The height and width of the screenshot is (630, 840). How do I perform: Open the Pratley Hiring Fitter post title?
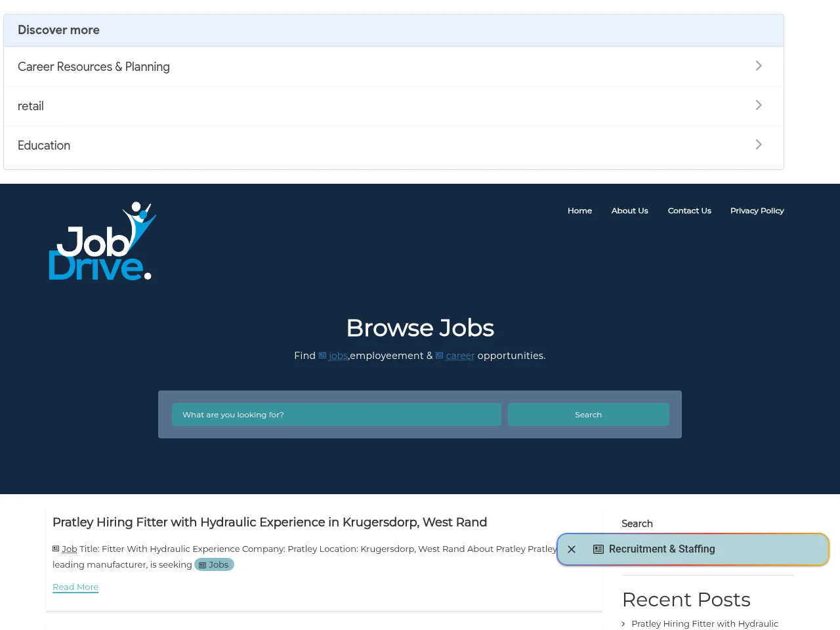coord(270,522)
